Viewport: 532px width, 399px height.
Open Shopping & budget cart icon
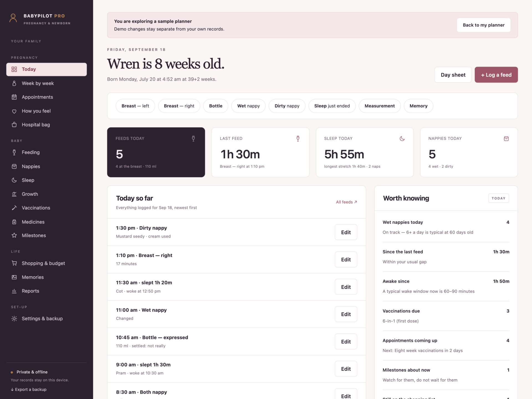(x=14, y=263)
